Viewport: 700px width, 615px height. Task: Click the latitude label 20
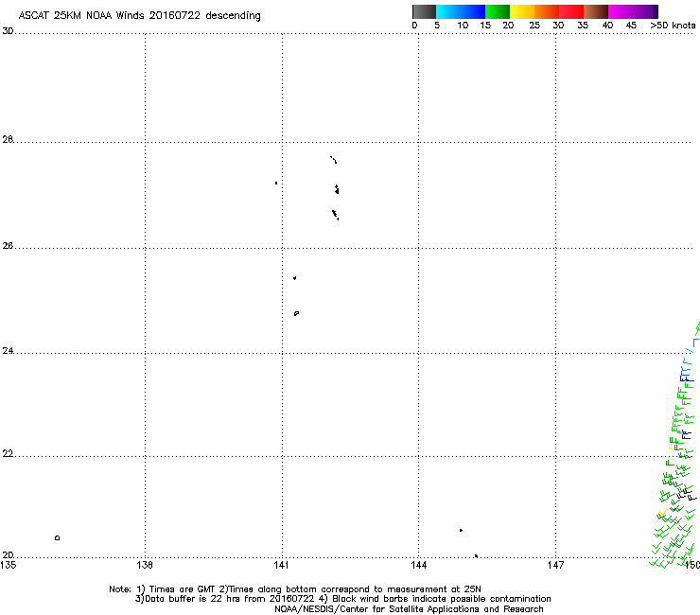(8, 554)
